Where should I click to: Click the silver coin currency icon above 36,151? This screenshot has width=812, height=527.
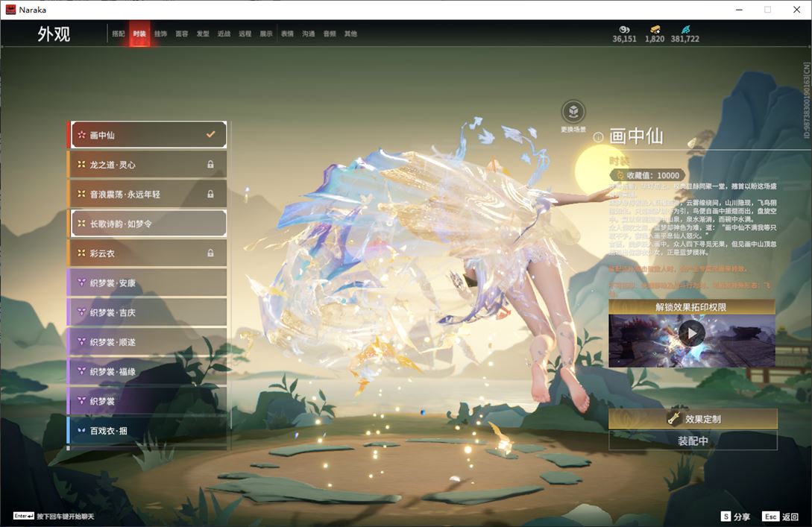click(x=625, y=30)
